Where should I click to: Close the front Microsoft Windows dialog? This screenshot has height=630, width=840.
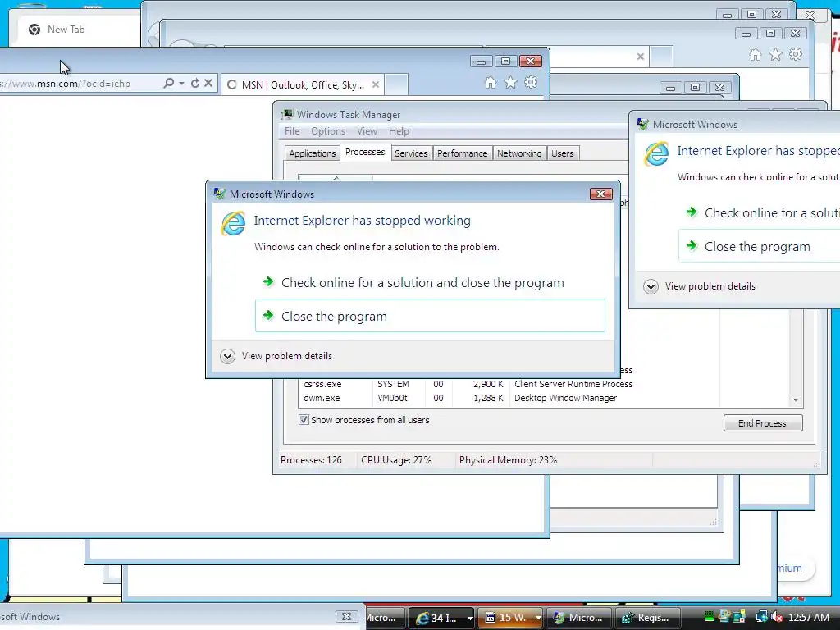[x=600, y=194]
